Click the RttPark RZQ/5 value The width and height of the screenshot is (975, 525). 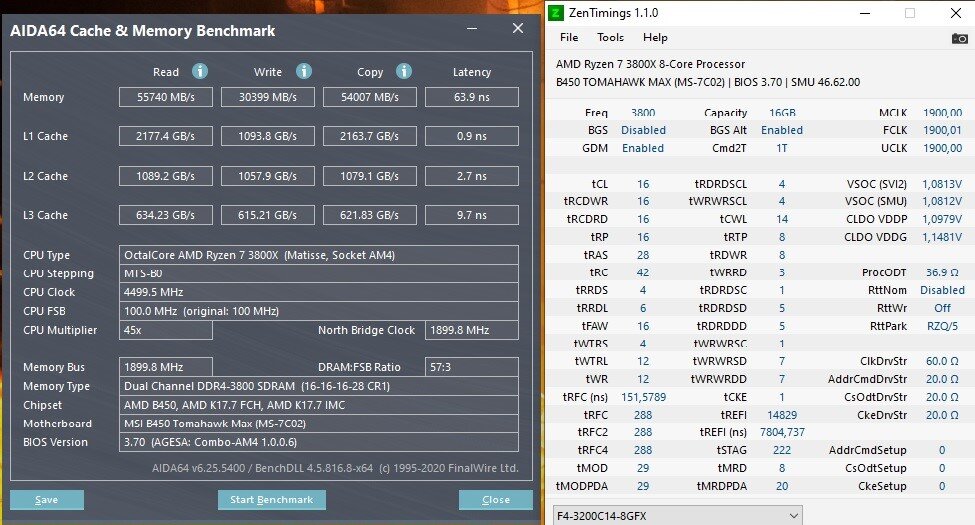pos(943,326)
